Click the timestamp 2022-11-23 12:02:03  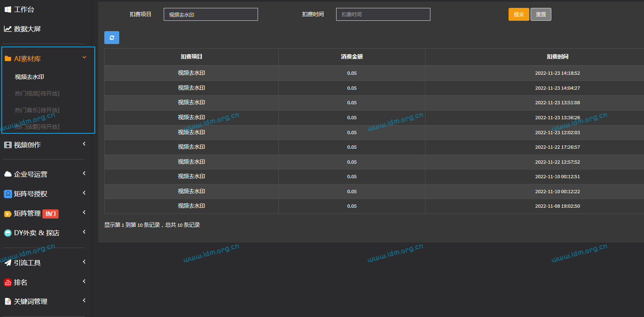point(558,133)
